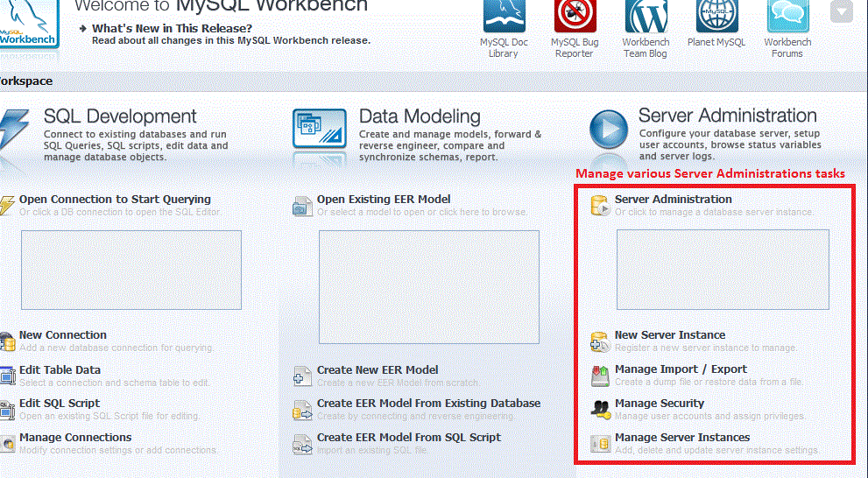Click 'Register a new server instance to manage' text

706,348
